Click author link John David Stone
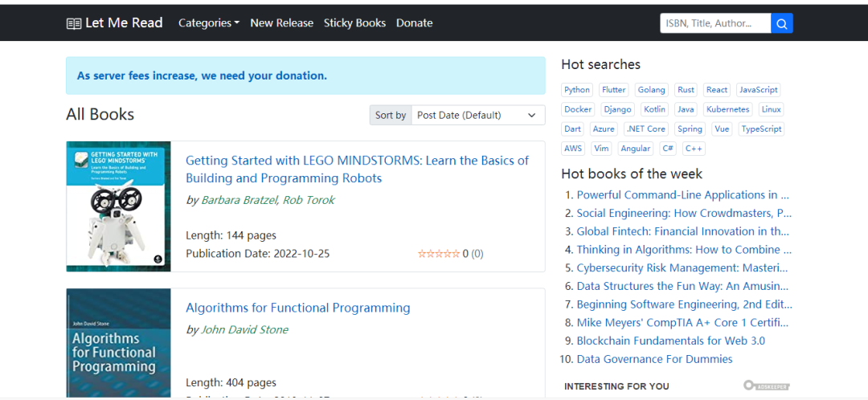The image size is (868, 400). 244,329
